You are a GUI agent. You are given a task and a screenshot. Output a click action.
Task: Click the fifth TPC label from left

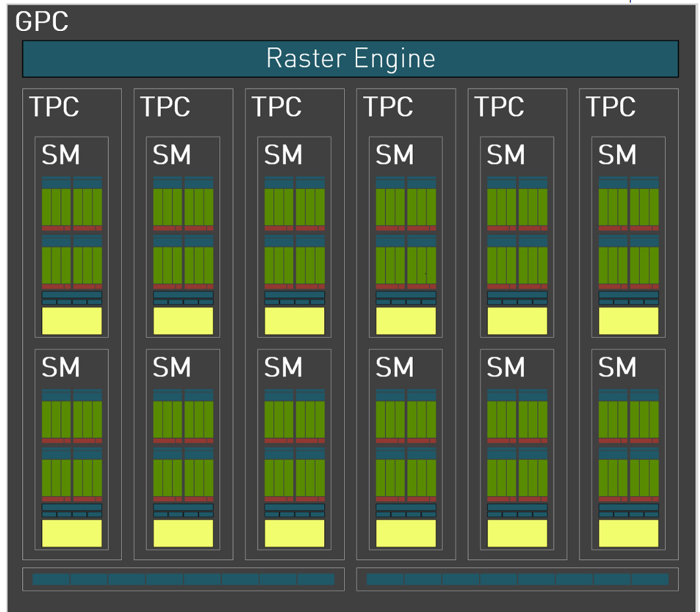[499, 106]
